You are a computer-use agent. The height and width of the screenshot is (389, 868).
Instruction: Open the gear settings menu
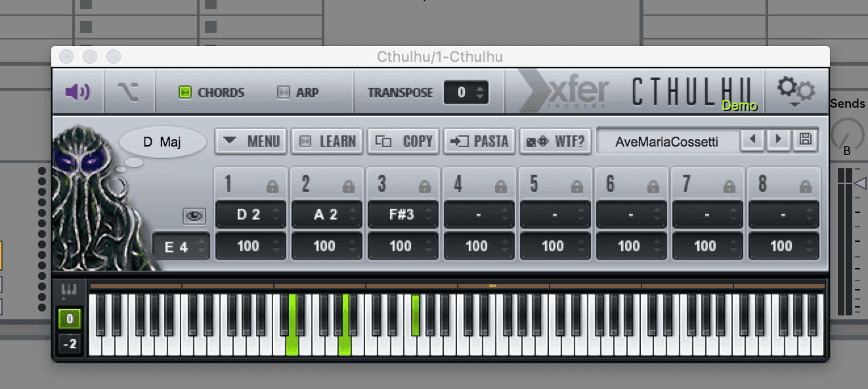pos(795,91)
